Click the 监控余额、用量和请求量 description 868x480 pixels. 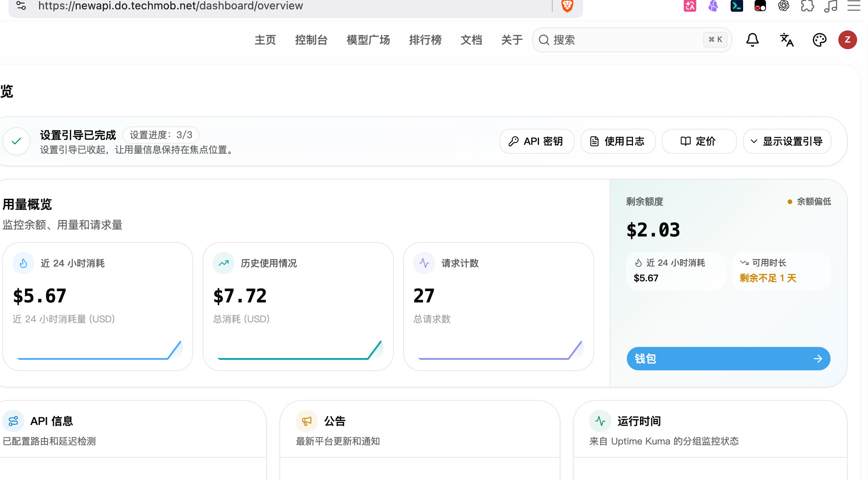(62, 225)
